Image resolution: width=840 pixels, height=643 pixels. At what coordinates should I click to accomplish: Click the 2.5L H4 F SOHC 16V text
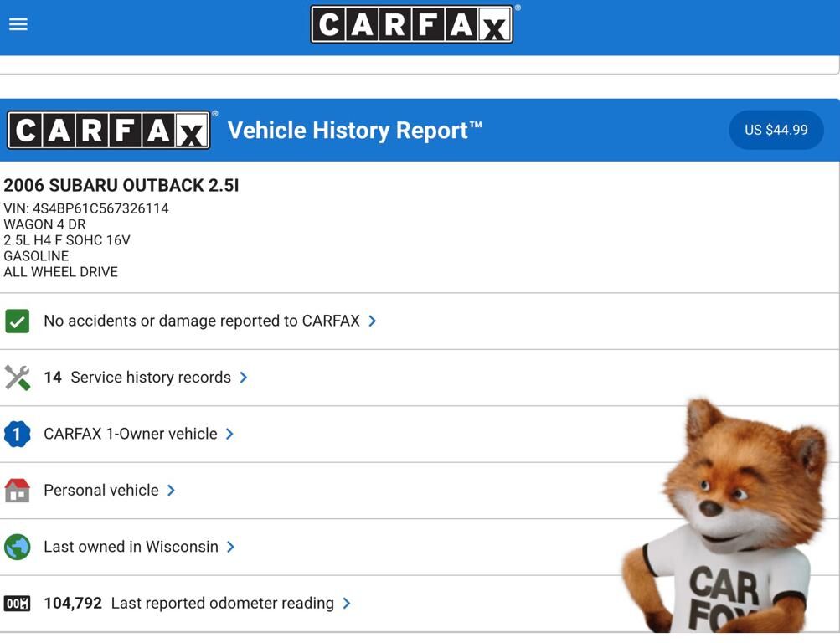click(x=66, y=239)
